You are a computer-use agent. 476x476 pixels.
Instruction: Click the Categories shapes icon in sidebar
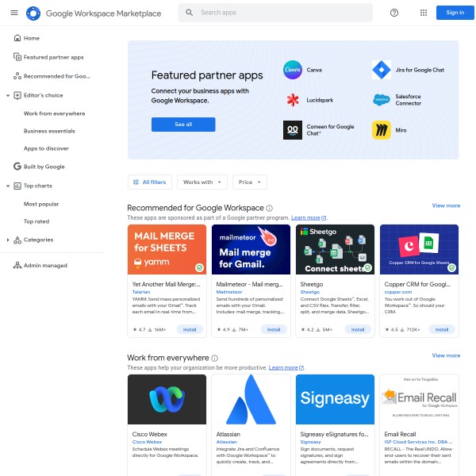click(17, 240)
